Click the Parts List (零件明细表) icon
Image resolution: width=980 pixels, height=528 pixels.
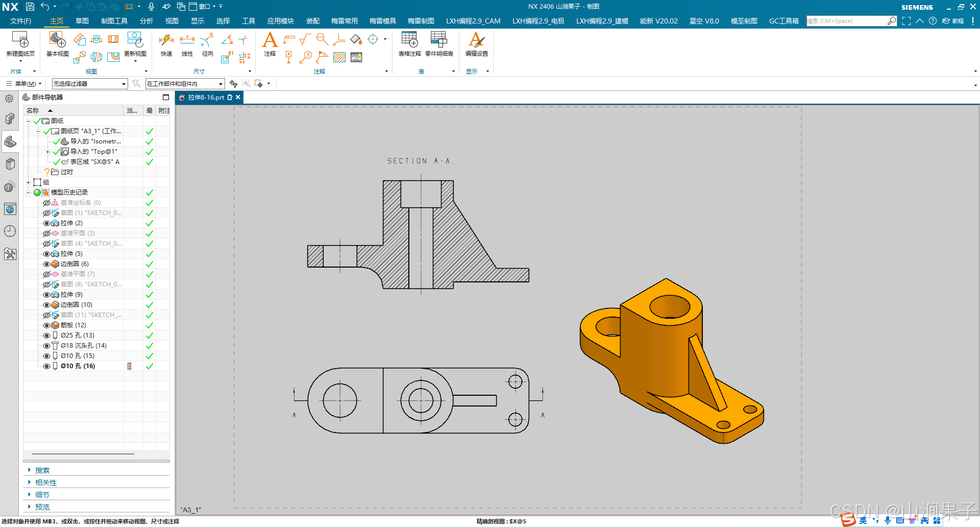click(438, 40)
